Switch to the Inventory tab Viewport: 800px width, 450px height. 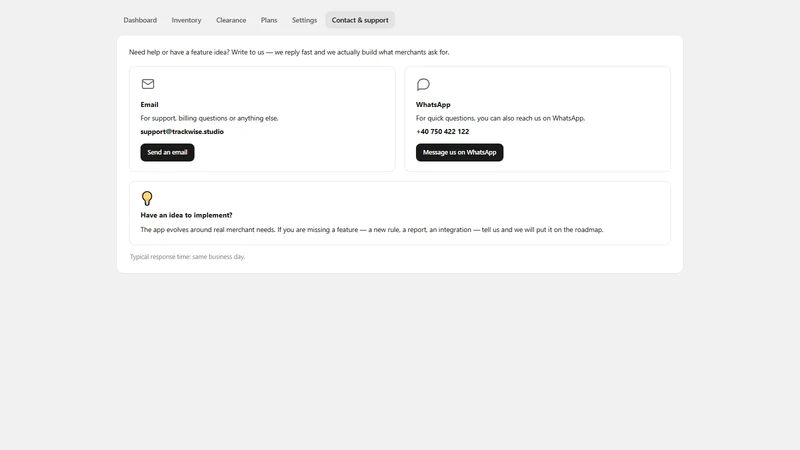(186, 20)
